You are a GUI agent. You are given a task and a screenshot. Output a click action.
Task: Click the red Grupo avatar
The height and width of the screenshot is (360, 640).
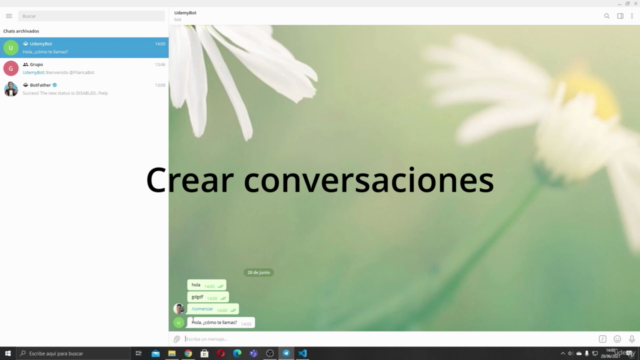point(11,68)
